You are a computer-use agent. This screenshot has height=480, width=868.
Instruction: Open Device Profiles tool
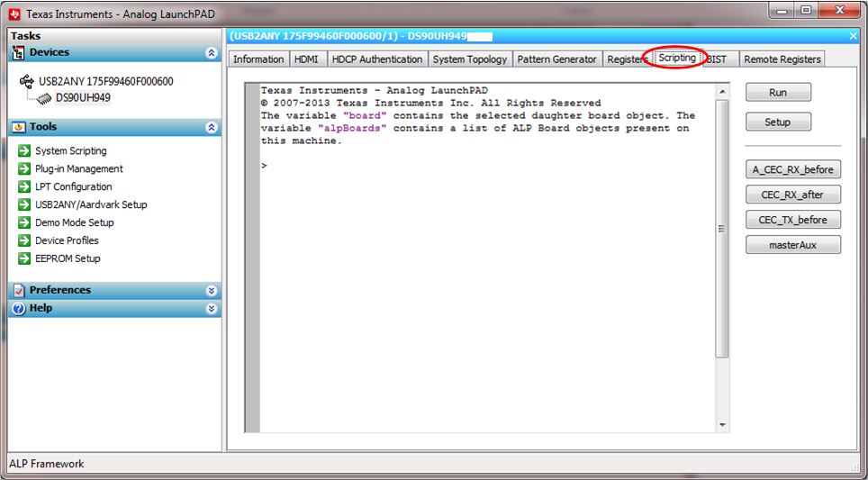coord(67,240)
